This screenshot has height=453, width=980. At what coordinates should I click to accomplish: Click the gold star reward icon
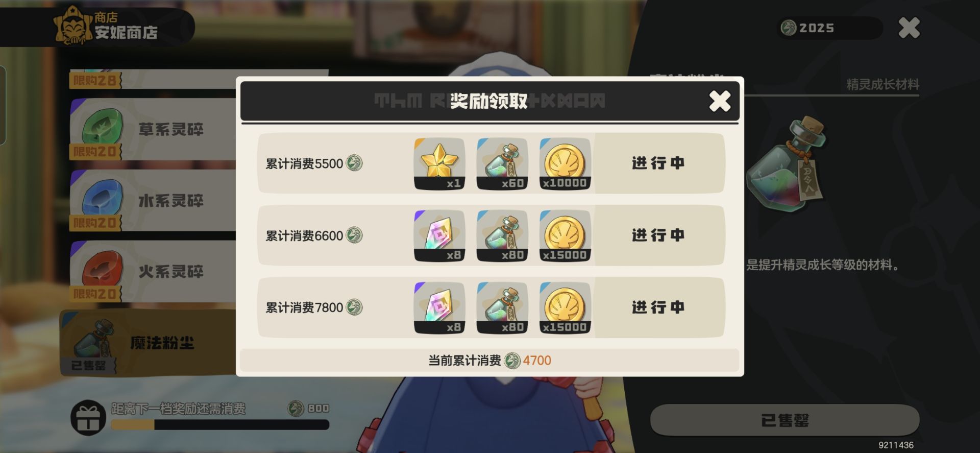[x=439, y=163]
